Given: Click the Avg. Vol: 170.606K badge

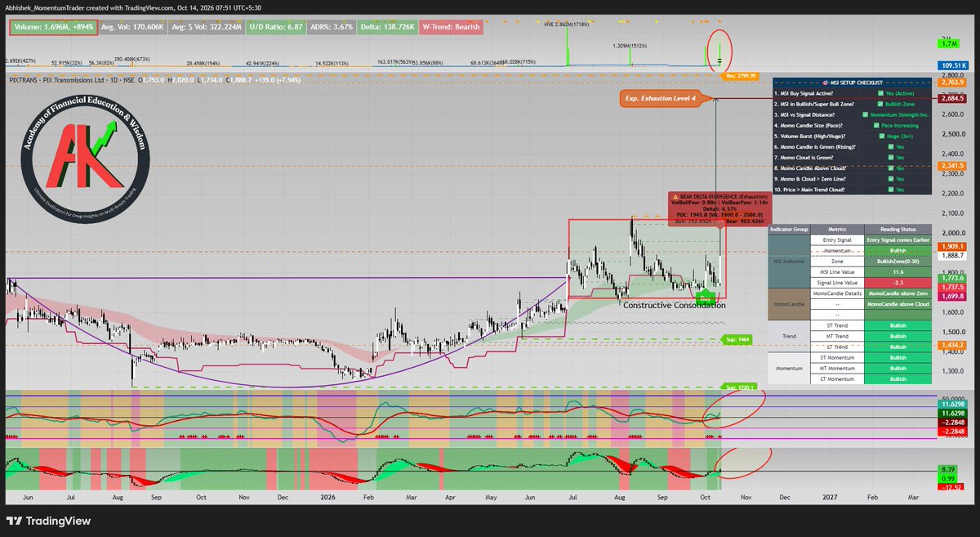Looking at the screenshot, I should pos(134,26).
